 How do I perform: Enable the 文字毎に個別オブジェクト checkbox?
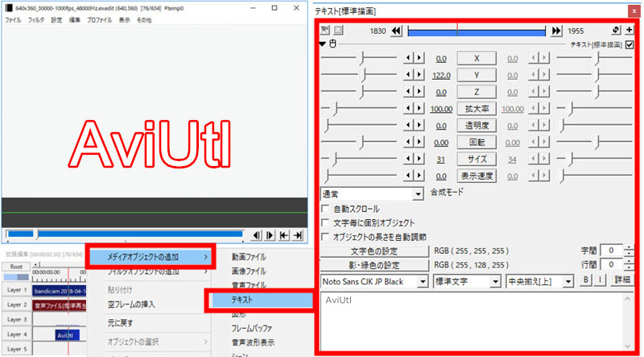click(325, 223)
